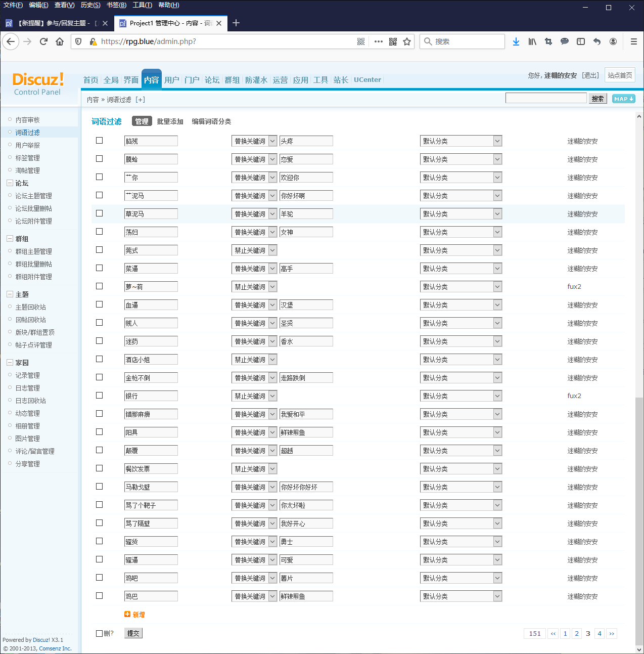The image size is (644, 654).
Task: Switch to the 批量添加 tab
Action: pos(170,121)
